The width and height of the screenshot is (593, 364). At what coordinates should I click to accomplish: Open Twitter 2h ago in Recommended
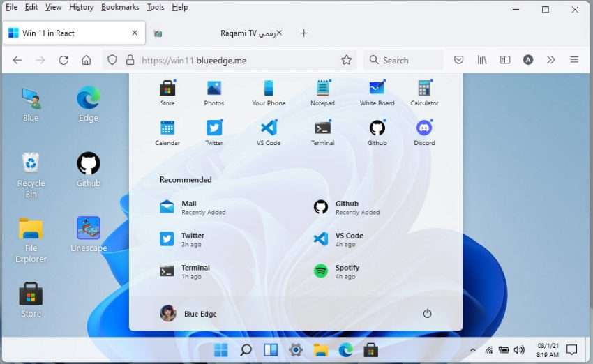click(182, 239)
